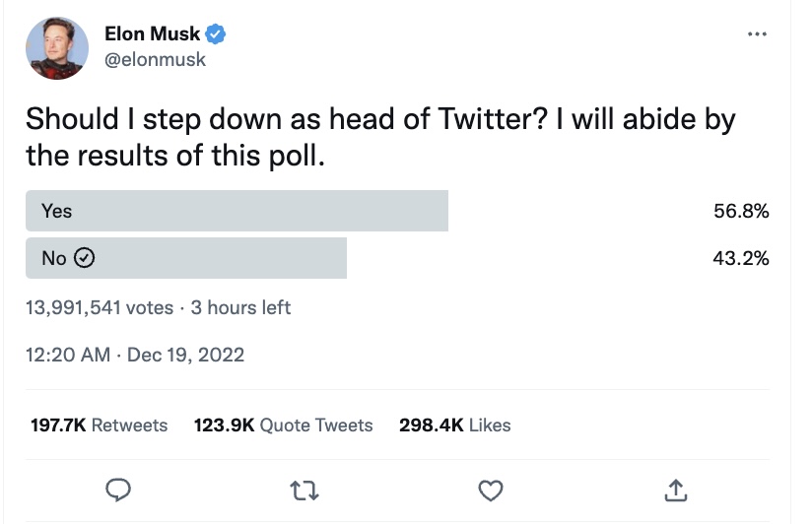The height and width of the screenshot is (524, 812).
Task: Click the @elonmusk handle
Action: [155, 59]
